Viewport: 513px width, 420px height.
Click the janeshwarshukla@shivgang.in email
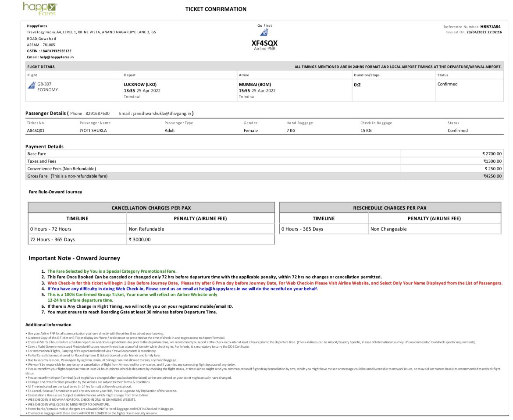point(162,114)
